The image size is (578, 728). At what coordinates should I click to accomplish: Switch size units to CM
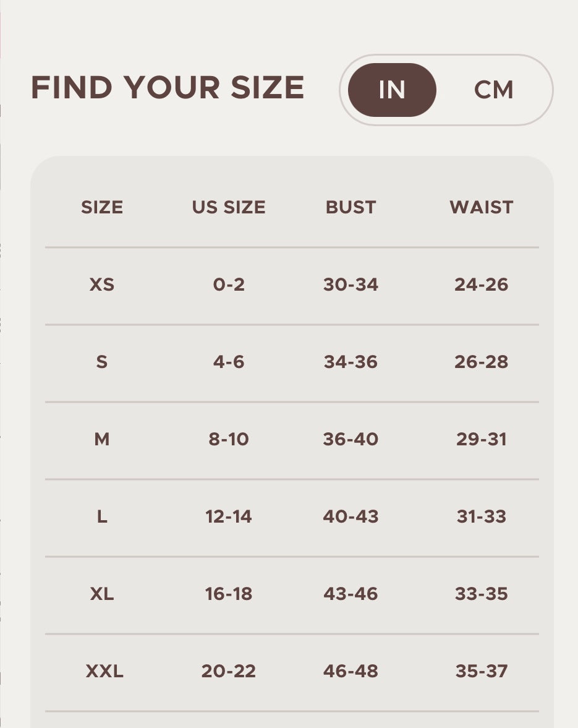point(493,90)
